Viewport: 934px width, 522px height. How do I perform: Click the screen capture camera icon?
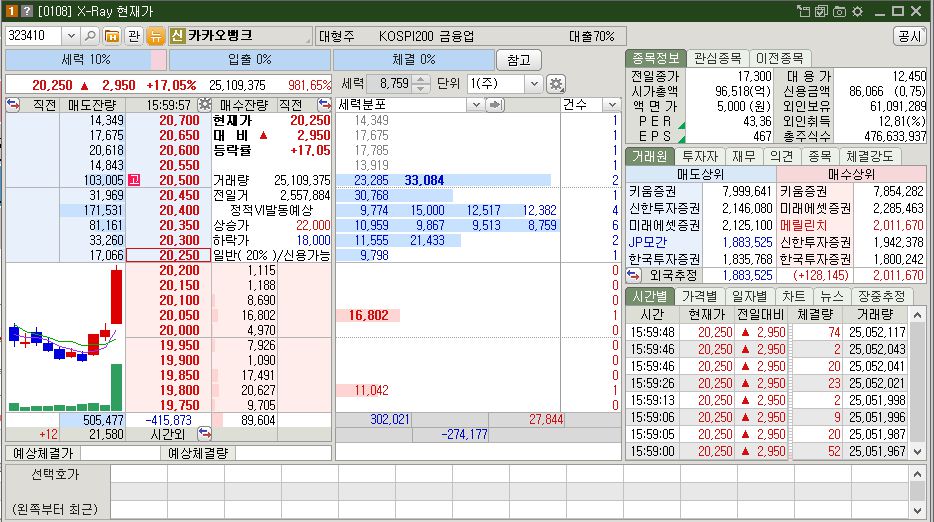[x=839, y=11]
